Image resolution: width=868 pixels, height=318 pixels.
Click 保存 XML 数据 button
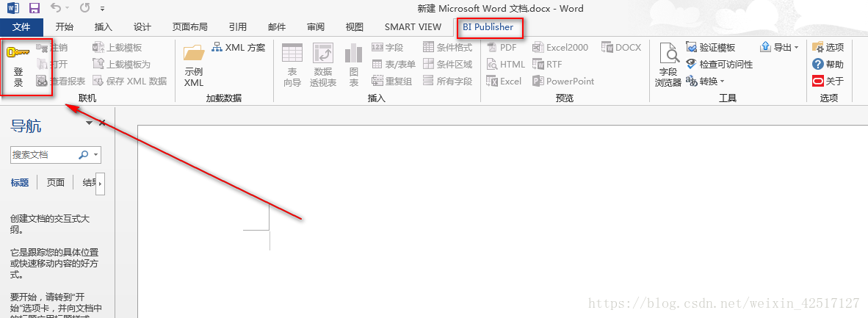129,81
